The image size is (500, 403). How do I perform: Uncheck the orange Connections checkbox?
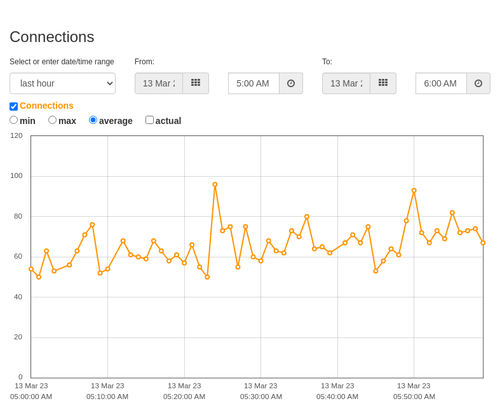[14, 106]
